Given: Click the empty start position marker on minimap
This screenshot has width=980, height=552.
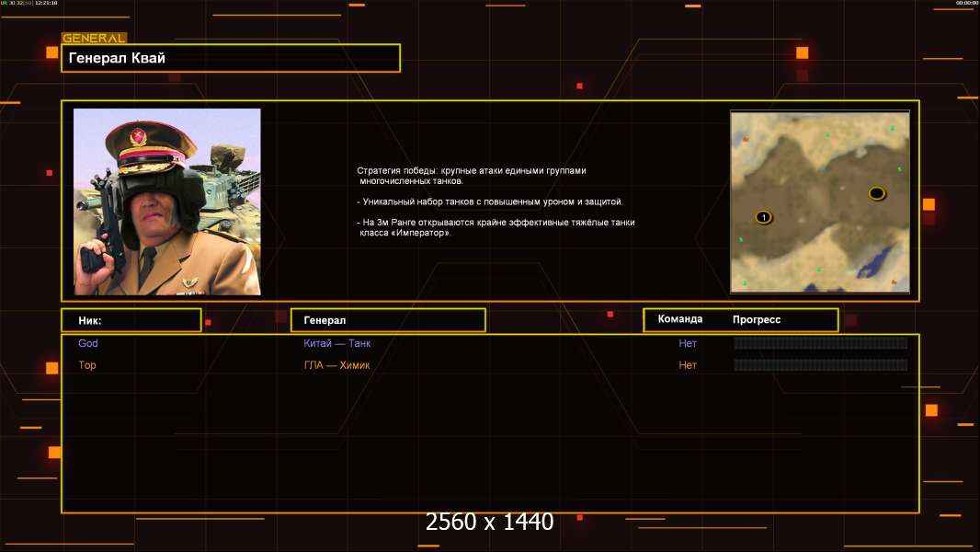Looking at the screenshot, I should 876,193.
